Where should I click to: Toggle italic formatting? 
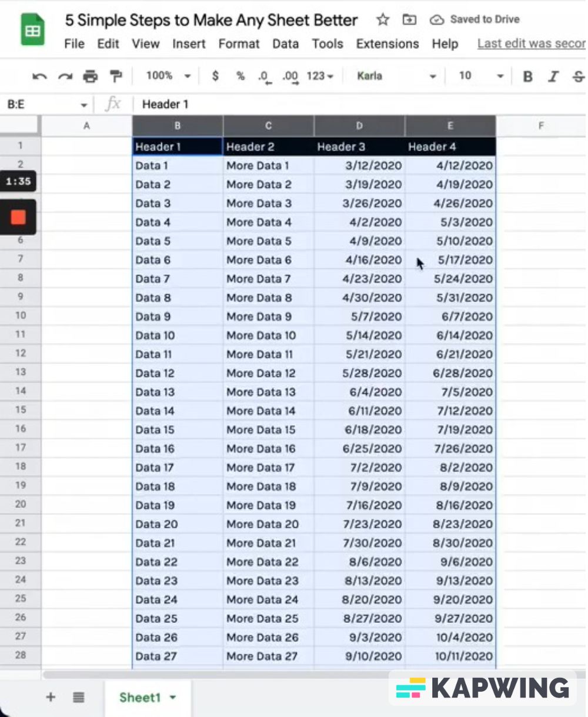point(553,76)
